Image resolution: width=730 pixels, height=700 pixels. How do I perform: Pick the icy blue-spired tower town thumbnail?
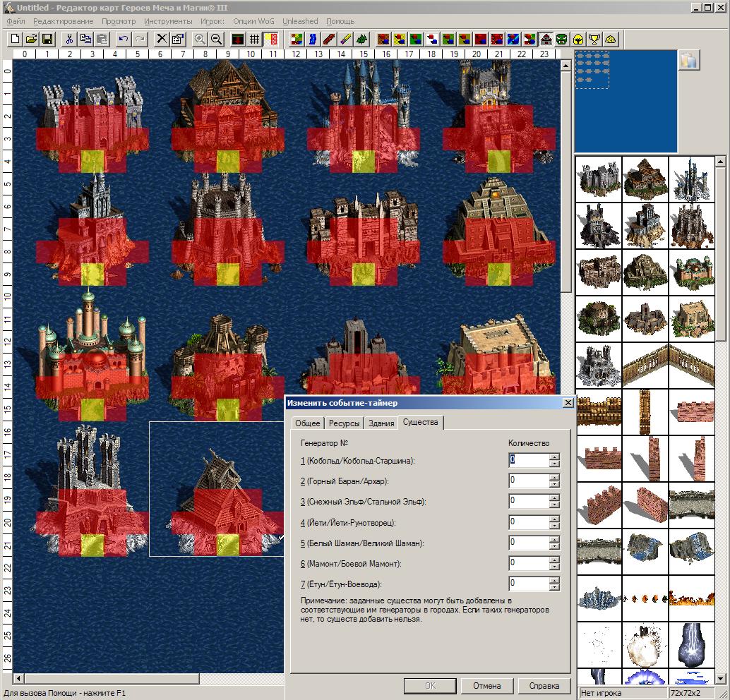[x=691, y=179]
